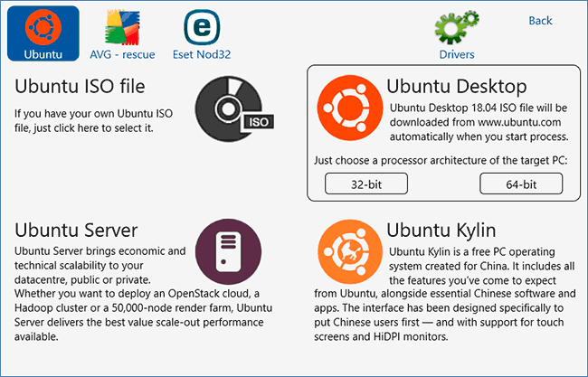Choose the 64-bit architecture button
Screen dimensions: 588x377
tap(521, 184)
